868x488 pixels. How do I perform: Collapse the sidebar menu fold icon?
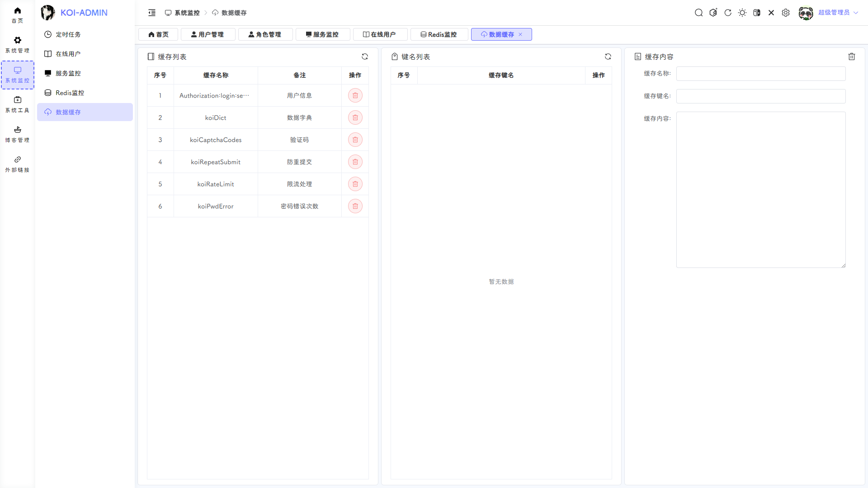152,13
